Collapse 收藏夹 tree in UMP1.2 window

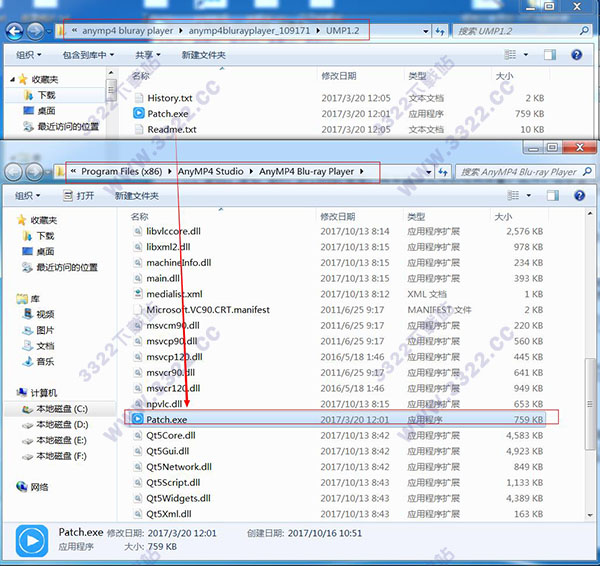tap(12, 80)
